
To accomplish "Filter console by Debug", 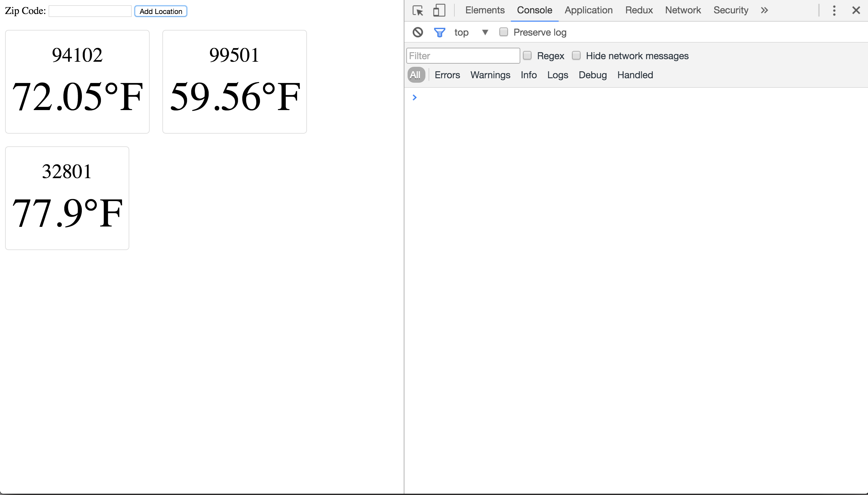I will tap(592, 75).
